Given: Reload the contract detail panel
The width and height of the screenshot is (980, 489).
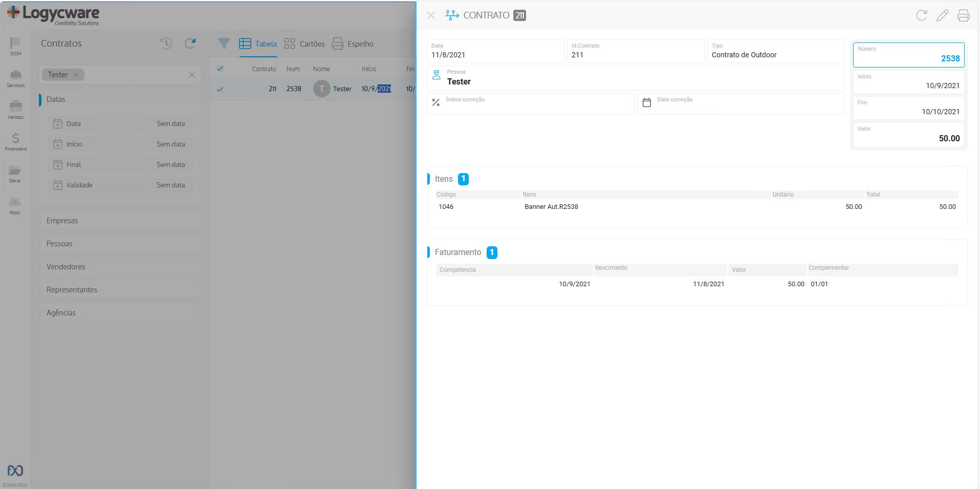Looking at the screenshot, I should click(921, 15).
